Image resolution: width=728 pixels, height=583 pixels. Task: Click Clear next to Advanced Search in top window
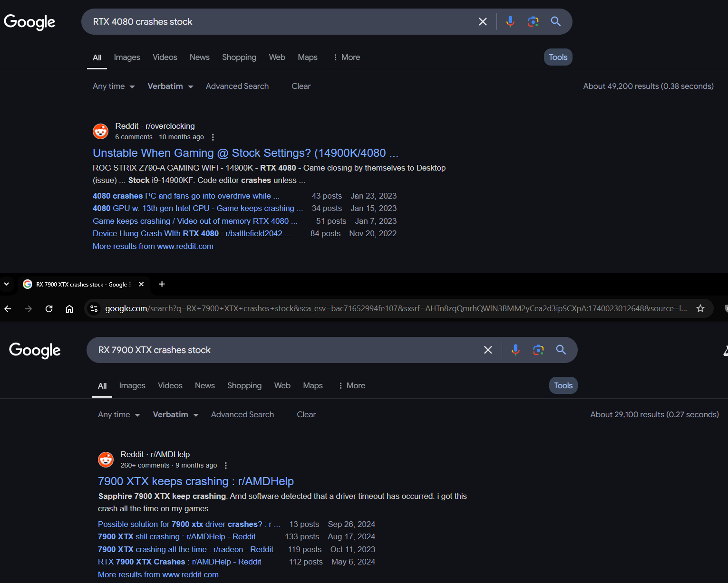click(301, 86)
